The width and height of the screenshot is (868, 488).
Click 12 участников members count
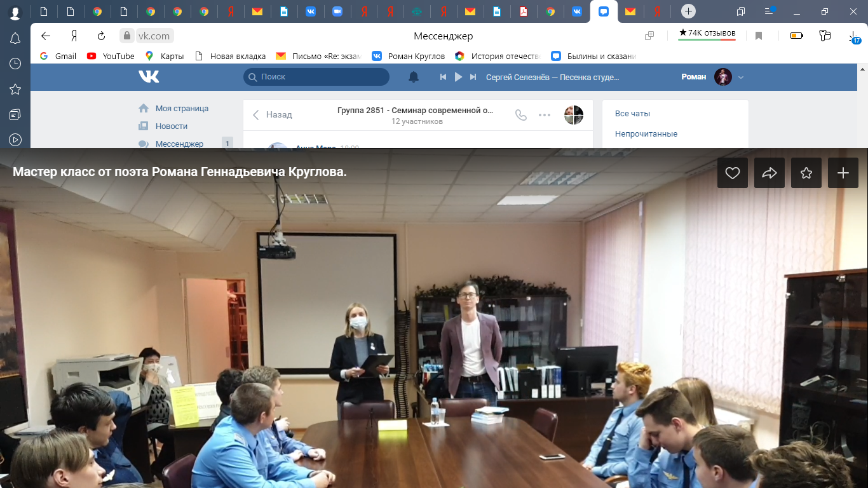point(417,121)
